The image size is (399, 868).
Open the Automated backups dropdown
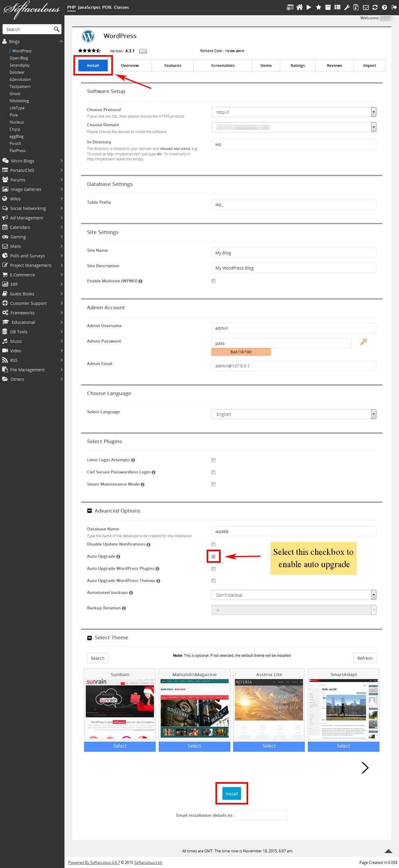(294, 595)
